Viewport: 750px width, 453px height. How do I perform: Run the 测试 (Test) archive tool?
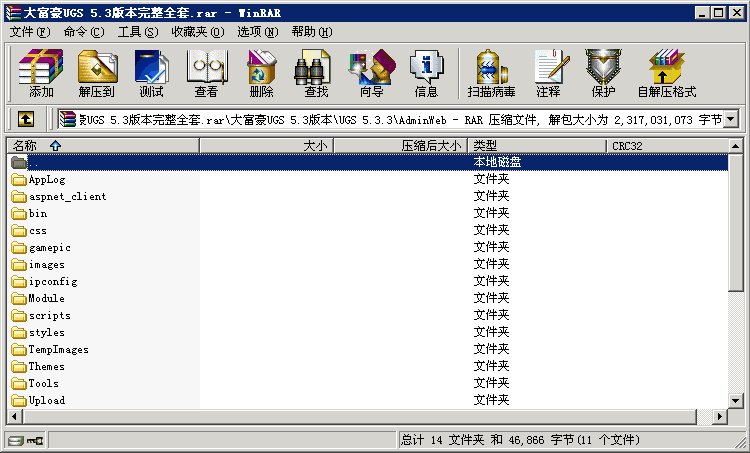coord(151,74)
